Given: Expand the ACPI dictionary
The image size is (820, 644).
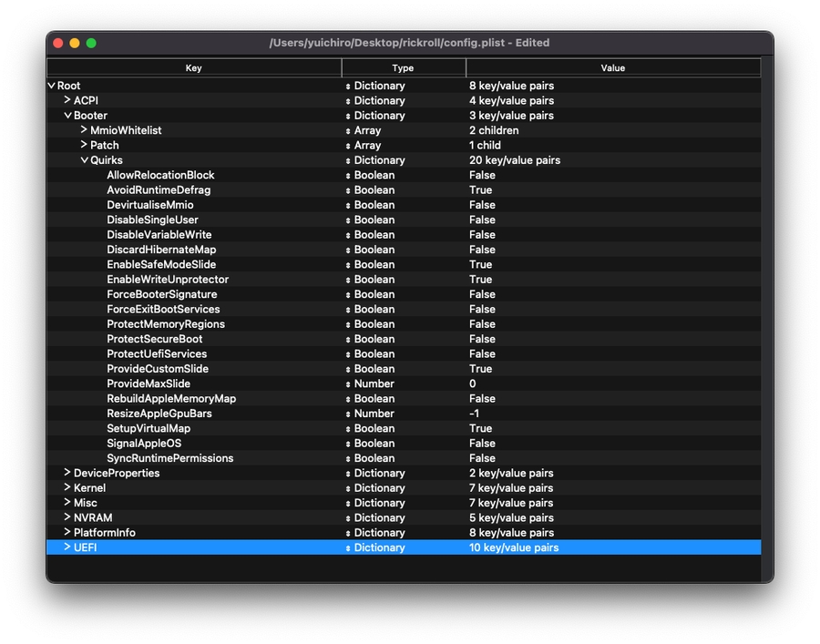Looking at the screenshot, I should [67, 100].
